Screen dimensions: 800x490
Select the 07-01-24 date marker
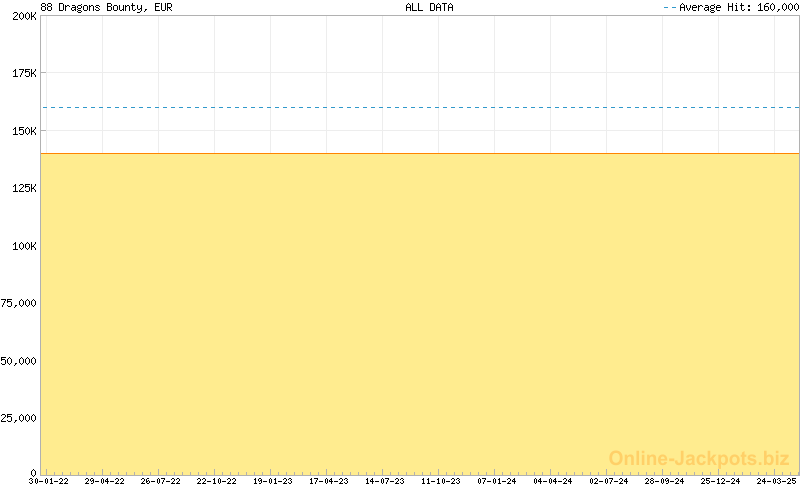(497, 481)
